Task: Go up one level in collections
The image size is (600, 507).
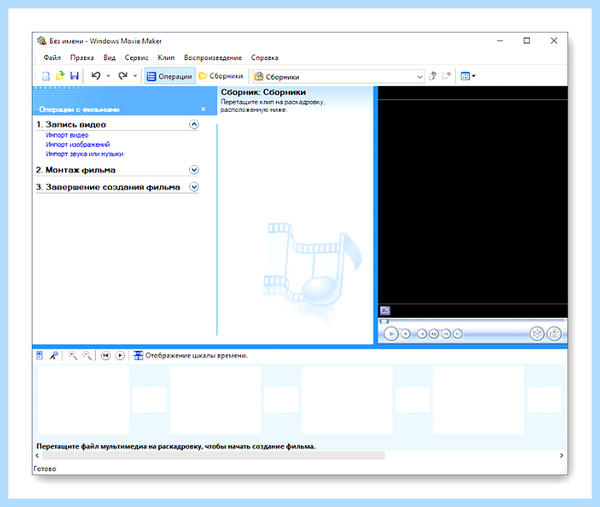Action: (x=433, y=76)
